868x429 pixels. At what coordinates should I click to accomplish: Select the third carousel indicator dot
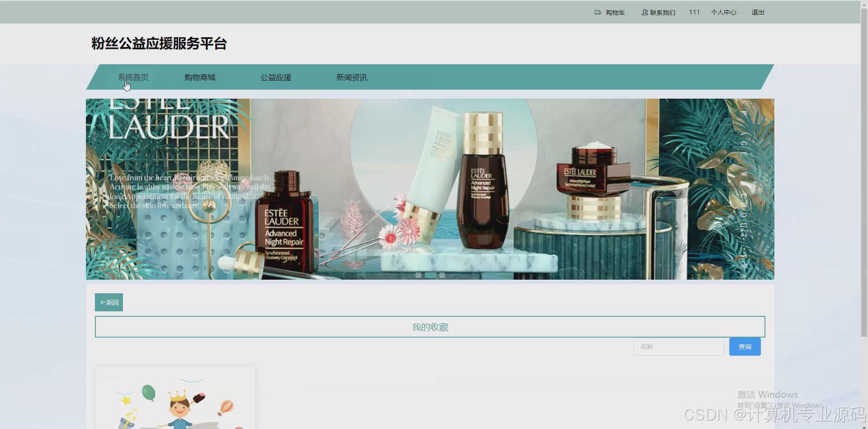(442, 275)
